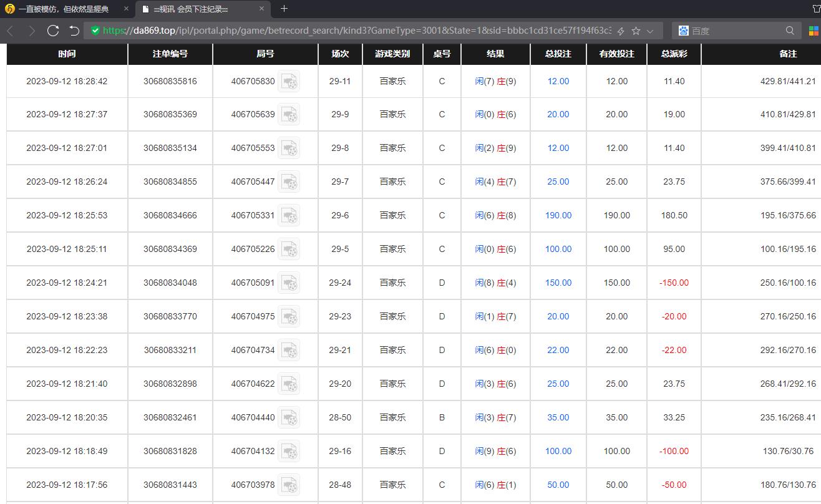The height and width of the screenshot is (504, 821).
Task: Go back to previous page
Action: (11, 31)
